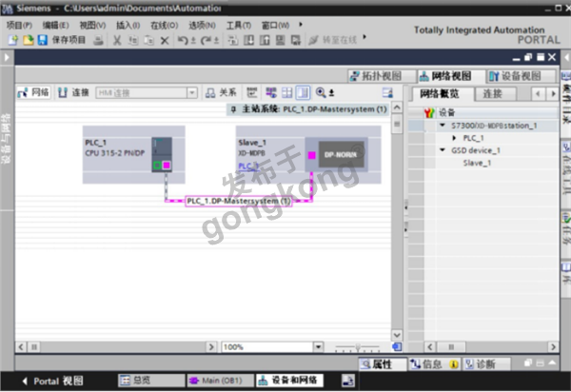Screen dimensions: 571x392
Task: Click the Start simulation icon
Action: [x=280, y=40]
